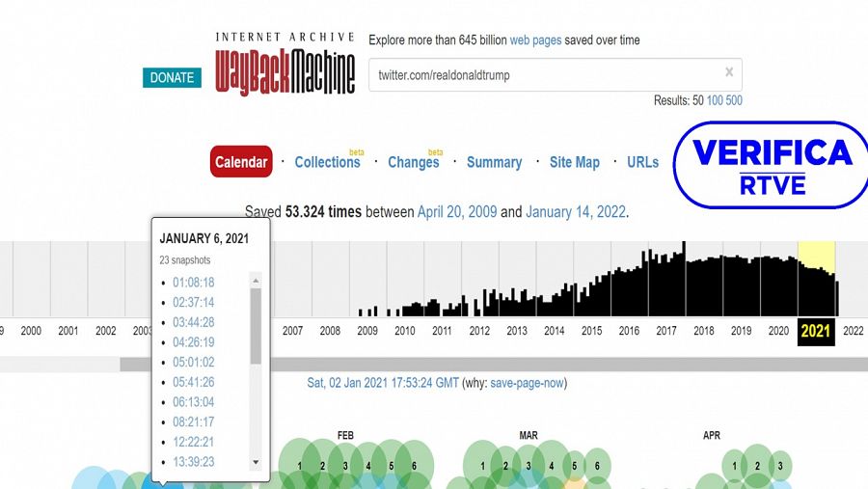
Task: Select year 2021 on the timeline
Action: (816, 331)
